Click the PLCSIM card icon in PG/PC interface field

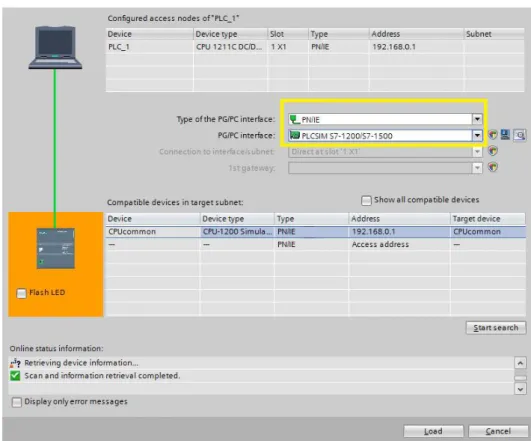pos(295,135)
